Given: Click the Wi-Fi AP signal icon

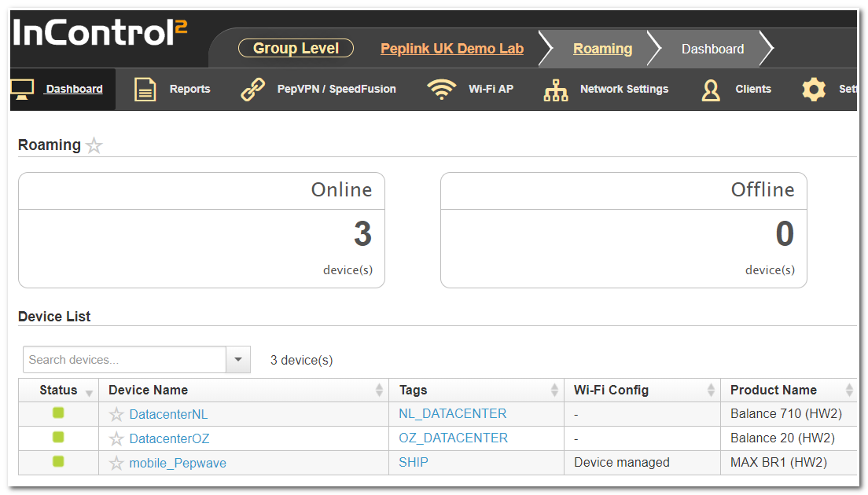Looking at the screenshot, I should [x=442, y=90].
